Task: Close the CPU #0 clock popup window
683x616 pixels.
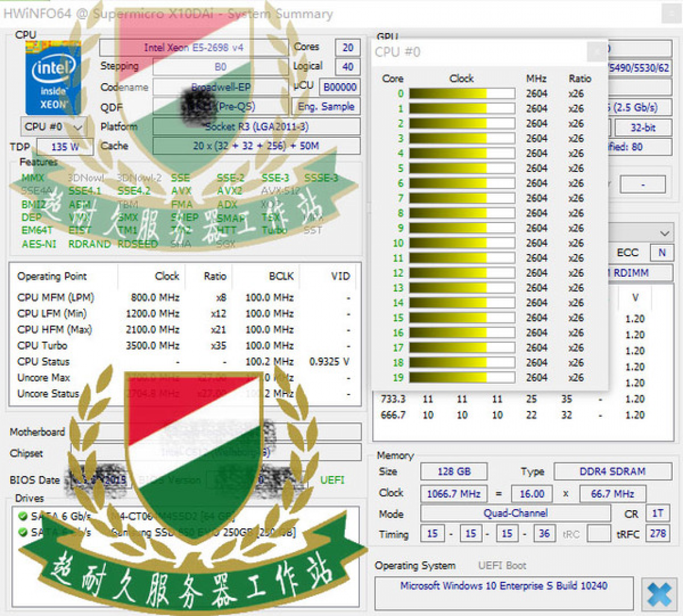Action: point(596,52)
